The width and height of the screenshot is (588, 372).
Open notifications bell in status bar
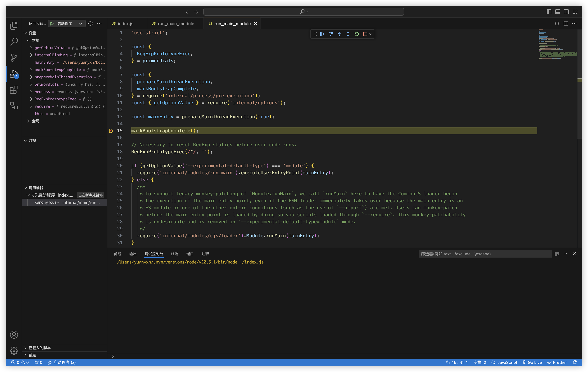[x=575, y=362]
